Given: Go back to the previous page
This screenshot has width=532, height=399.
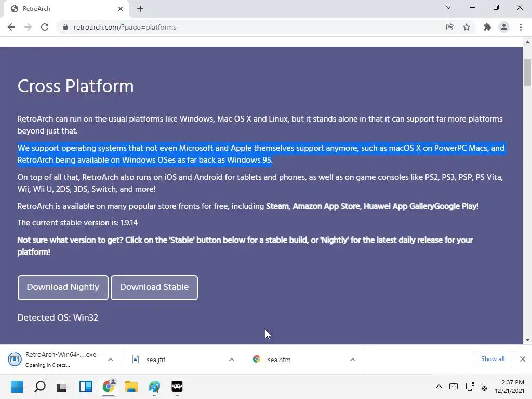Looking at the screenshot, I should [x=11, y=27].
